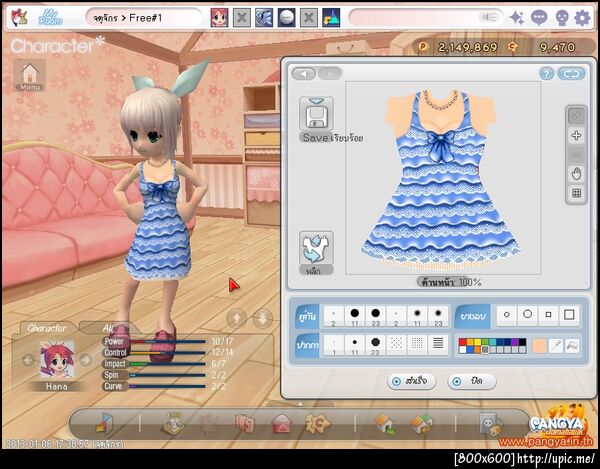Image resolution: width=600 pixels, height=469 pixels.
Task: Click the sparkle stars icon in top bar
Action: point(517,18)
